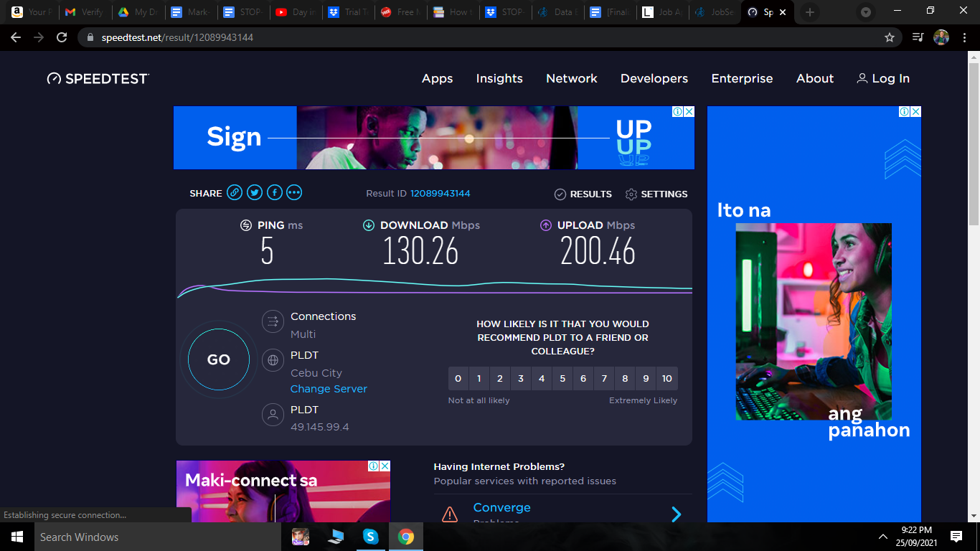Image resolution: width=980 pixels, height=551 pixels.
Task: Open the Converge problems link
Action: coord(502,508)
